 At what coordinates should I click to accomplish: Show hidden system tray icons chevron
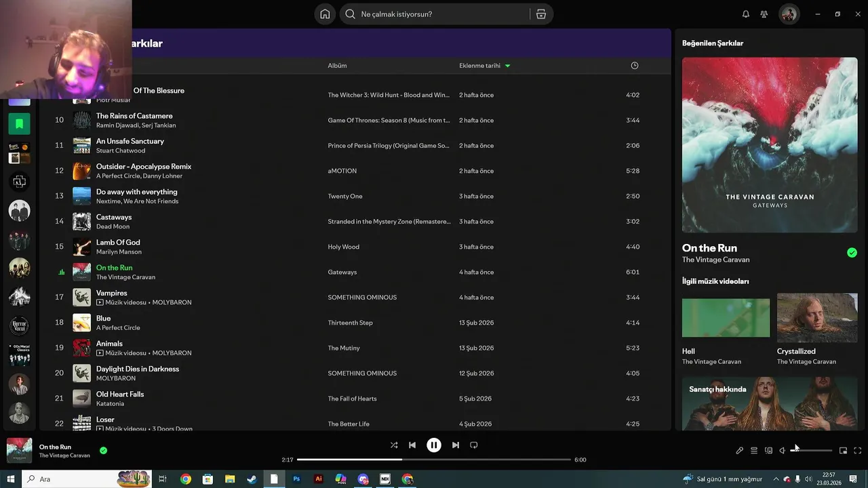click(776, 479)
